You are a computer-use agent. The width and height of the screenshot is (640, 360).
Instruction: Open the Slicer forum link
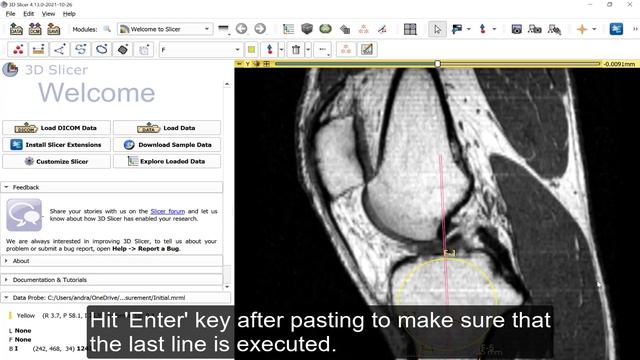click(168, 211)
